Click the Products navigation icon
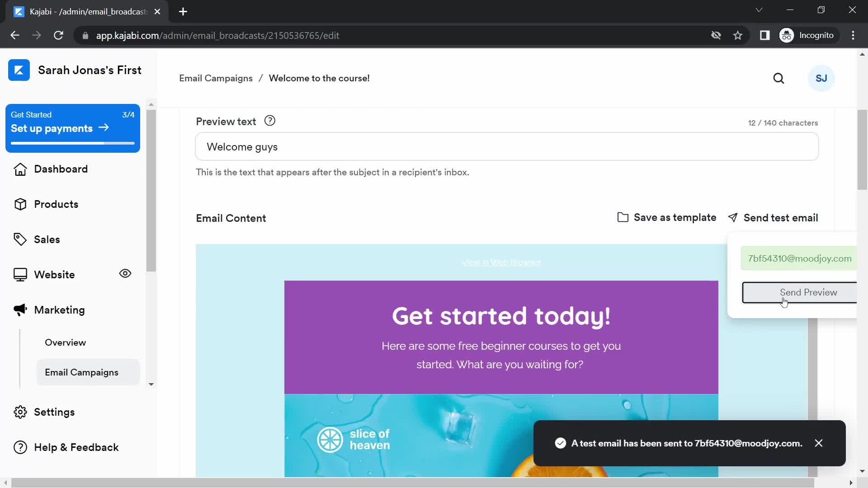This screenshot has height=488, width=868. (20, 204)
